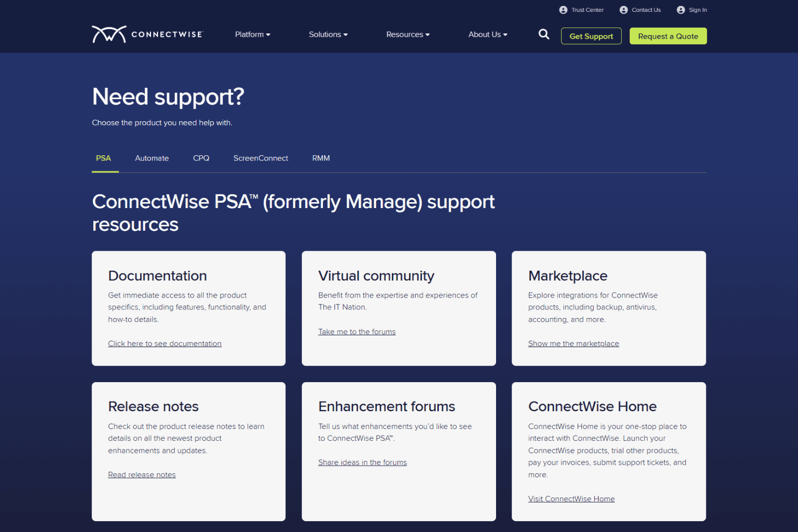Click the Release notes card heading

click(x=153, y=406)
